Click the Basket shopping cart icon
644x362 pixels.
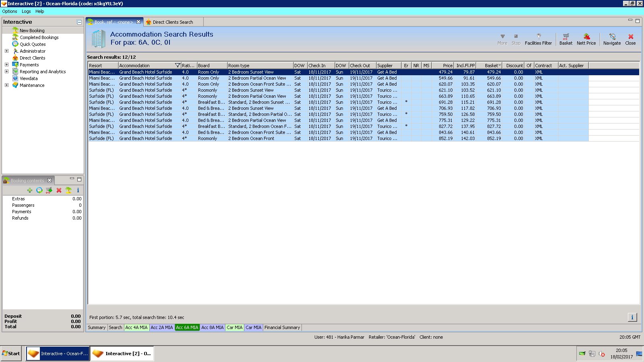point(566,37)
